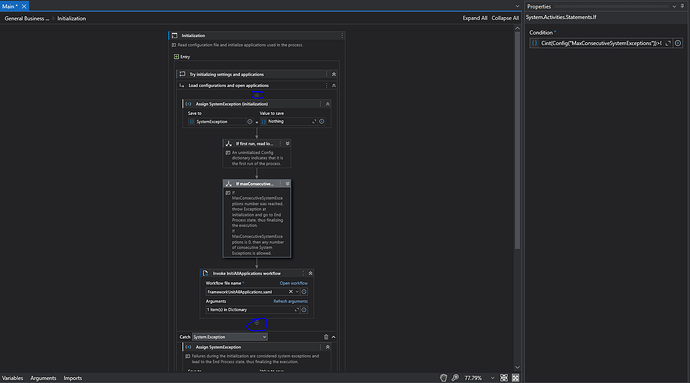Click Initialization breadcrumb item
Viewport: 690px width, 383px height.
[71, 18]
